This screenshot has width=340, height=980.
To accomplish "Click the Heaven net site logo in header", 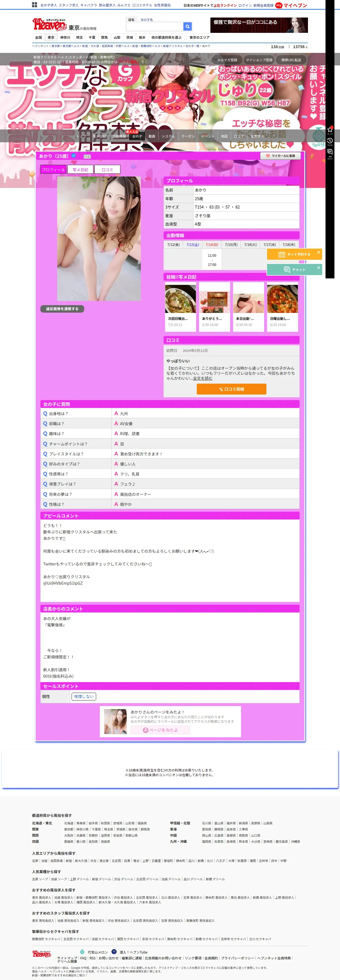I will [x=50, y=25].
